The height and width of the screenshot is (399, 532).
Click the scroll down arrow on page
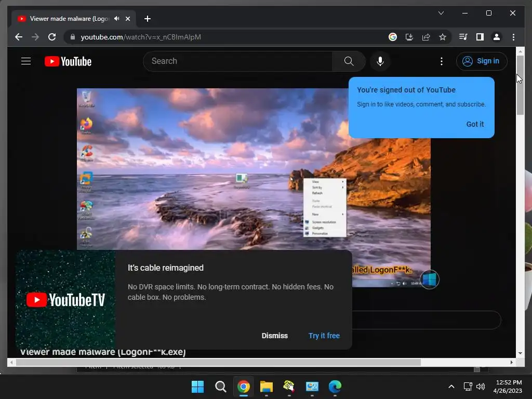coord(520,353)
